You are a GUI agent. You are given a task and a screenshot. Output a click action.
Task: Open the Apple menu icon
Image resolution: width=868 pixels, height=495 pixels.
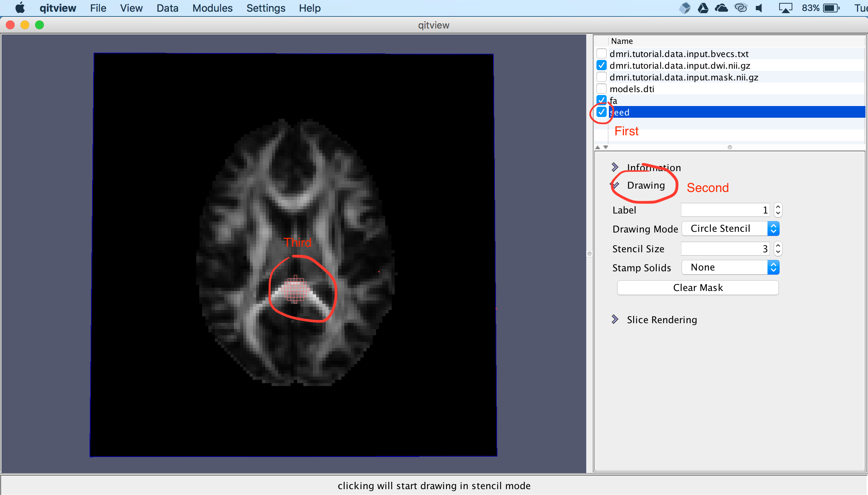click(20, 8)
